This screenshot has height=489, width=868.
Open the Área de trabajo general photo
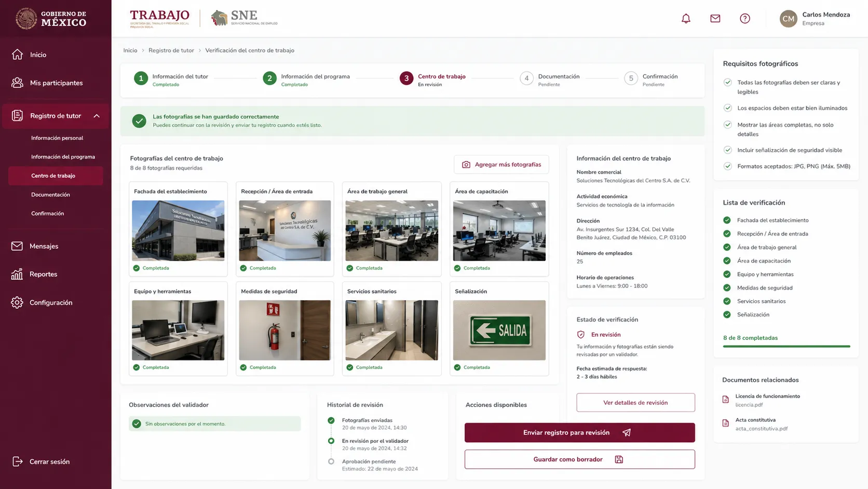[x=392, y=231]
